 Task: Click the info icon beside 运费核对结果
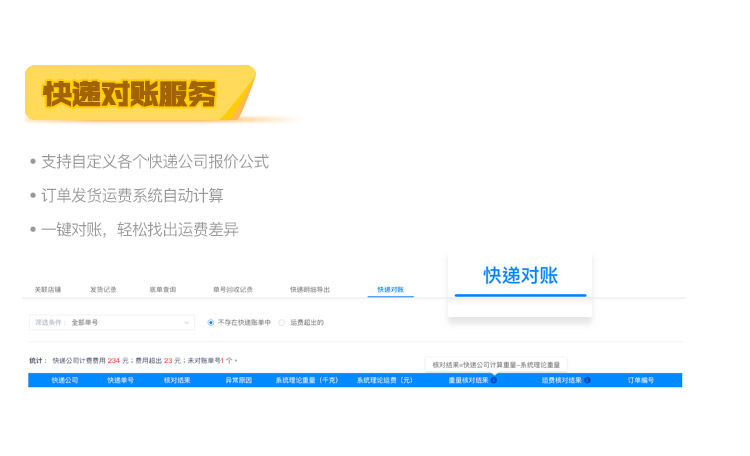pos(588,380)
